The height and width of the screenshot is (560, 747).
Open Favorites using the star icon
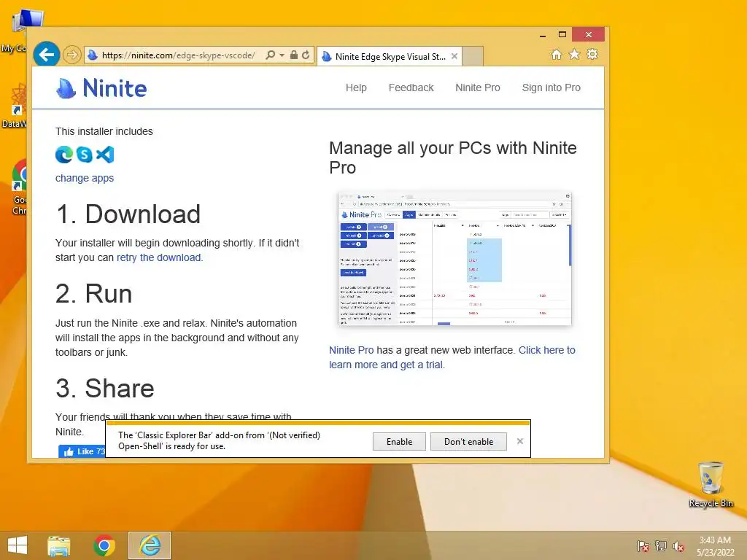(x=575, y=54)
